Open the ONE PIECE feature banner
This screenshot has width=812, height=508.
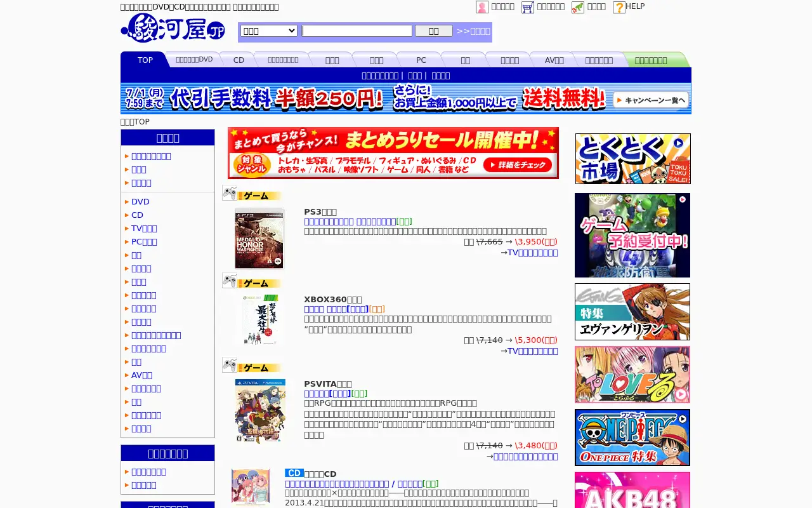tap(632, 438)
